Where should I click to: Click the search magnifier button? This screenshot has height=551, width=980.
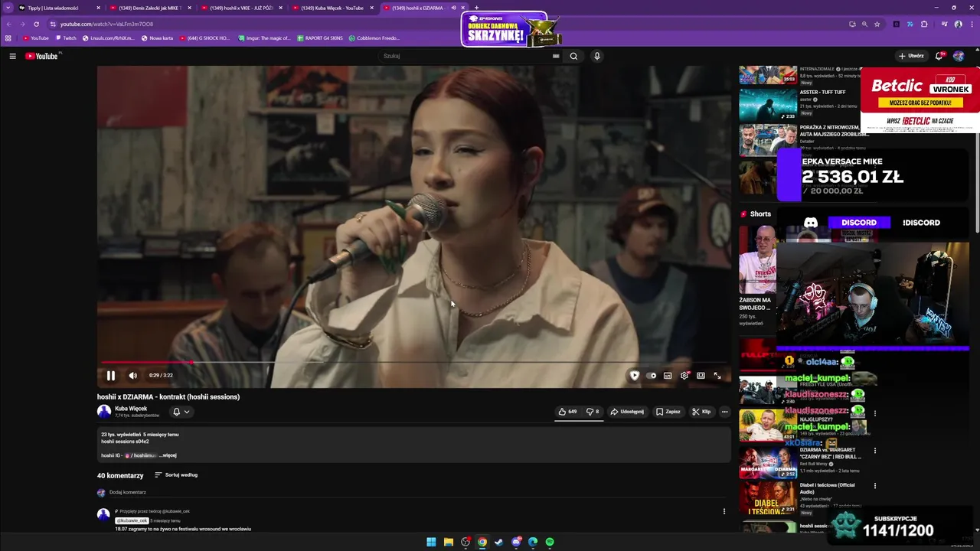573,56
